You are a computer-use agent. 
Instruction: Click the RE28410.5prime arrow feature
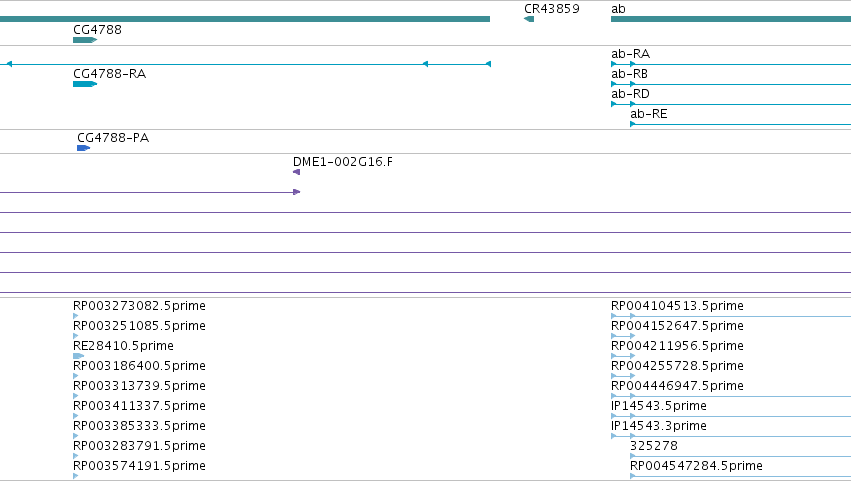coord(78,356)
